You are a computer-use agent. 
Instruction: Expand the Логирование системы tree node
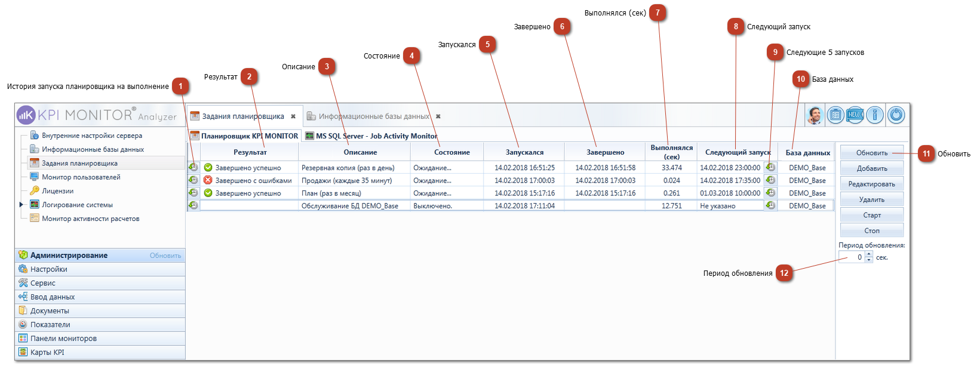tap(21, 204)
